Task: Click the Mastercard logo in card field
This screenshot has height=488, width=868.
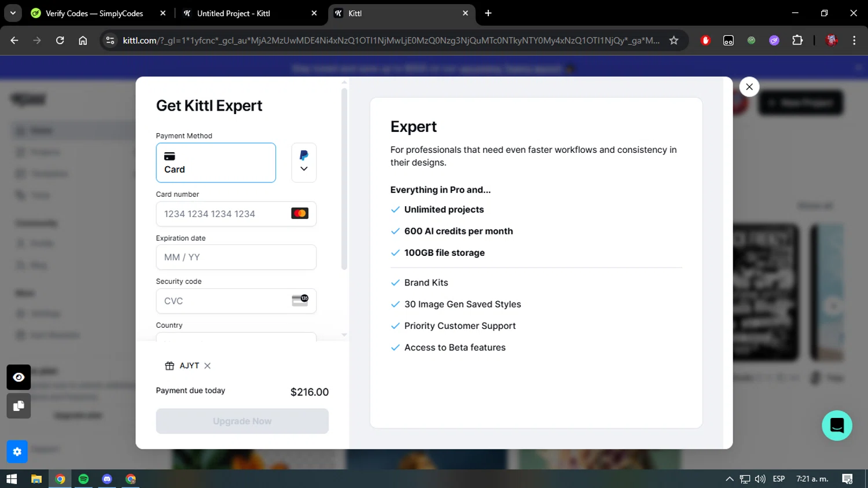Action: click(300, 214)
